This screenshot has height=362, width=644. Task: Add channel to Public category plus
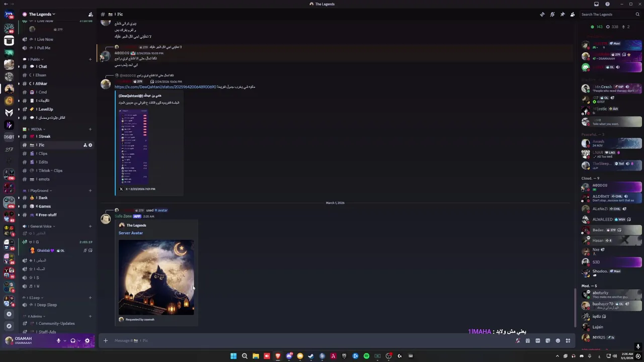(x=90, y=59)
